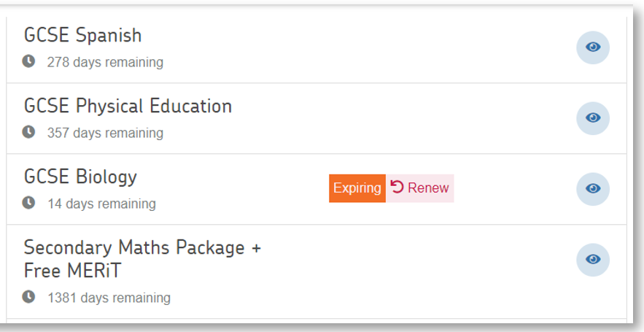The image size is (644, 332).
Task: Click the 278 days remaining text
Action: click(105, 63)
